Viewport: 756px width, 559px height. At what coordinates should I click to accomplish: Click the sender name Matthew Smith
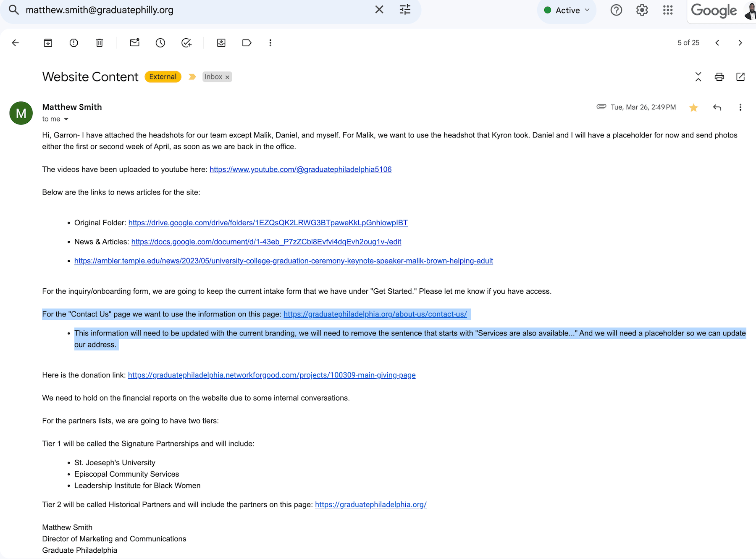72,107
